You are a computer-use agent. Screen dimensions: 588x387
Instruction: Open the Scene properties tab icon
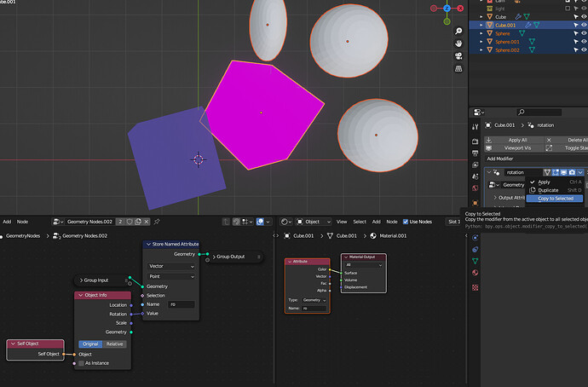pos(476,176)
